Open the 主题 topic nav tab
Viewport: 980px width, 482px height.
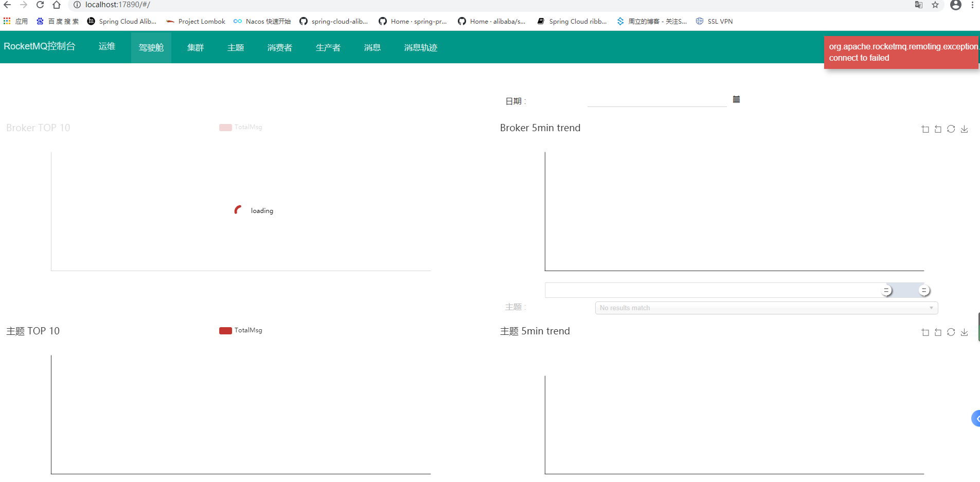[x=236, y=47]
